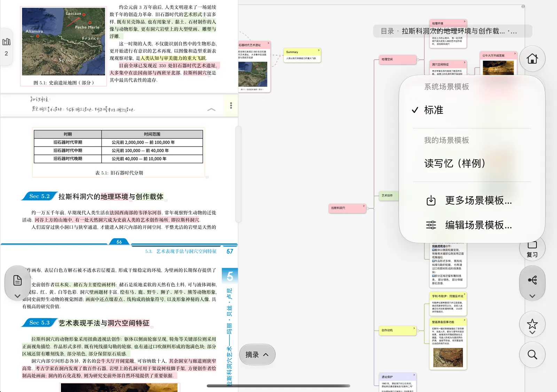Screen dimensions: 557x392
Task: Click the small minus circle at the mind map's top corner
Action: (523, 7)
